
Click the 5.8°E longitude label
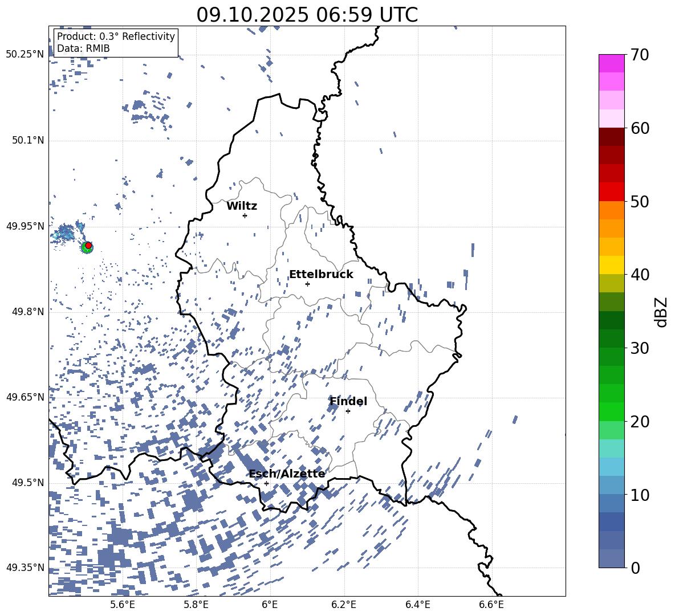[196, 605]
